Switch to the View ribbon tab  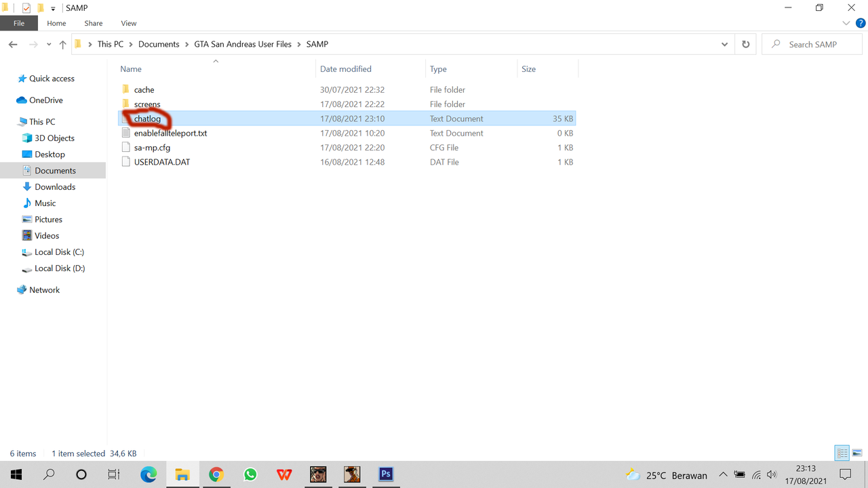(x=129, y=23)
